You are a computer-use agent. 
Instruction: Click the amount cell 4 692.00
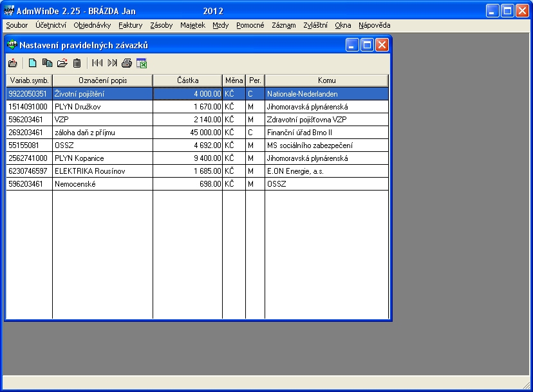187,145
